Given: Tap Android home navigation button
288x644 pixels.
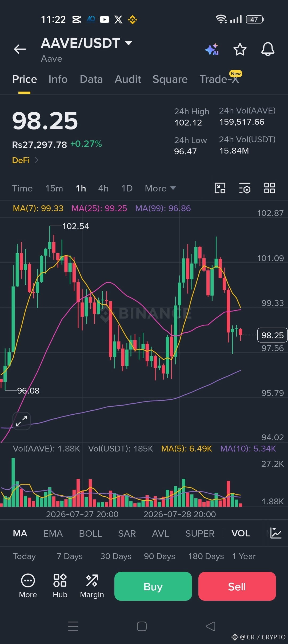Looking at the screenshot, I should coord(142,626).
